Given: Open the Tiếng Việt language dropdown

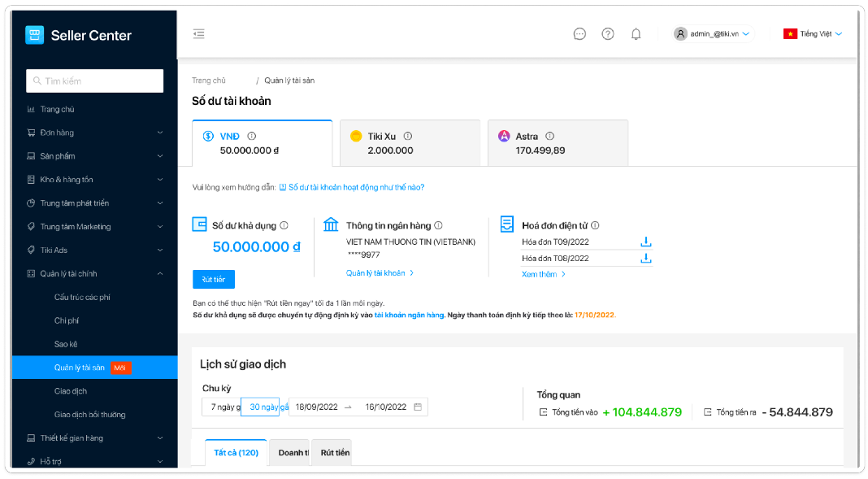Looking at the screenshot, I should (813, 34).
